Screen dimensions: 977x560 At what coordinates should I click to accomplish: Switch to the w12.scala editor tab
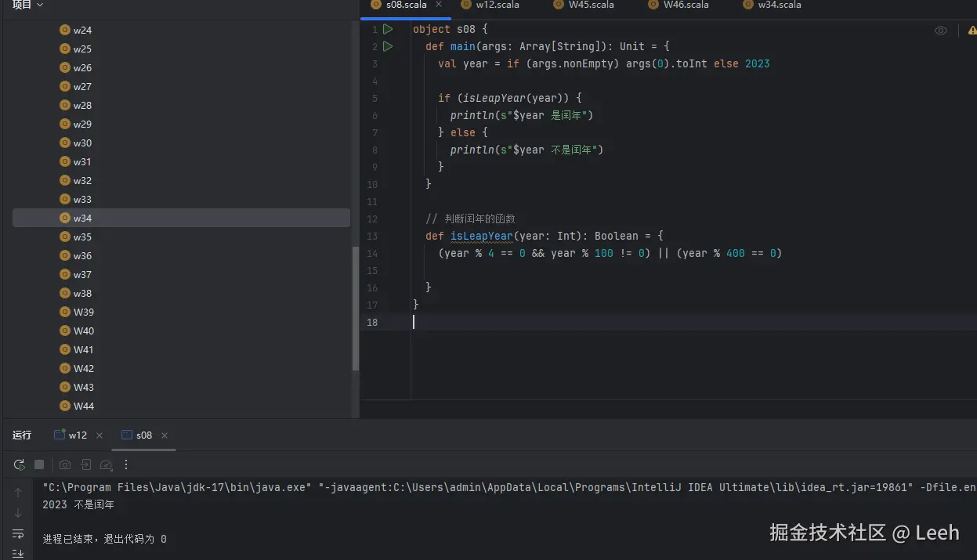click(x=489, y=5)
